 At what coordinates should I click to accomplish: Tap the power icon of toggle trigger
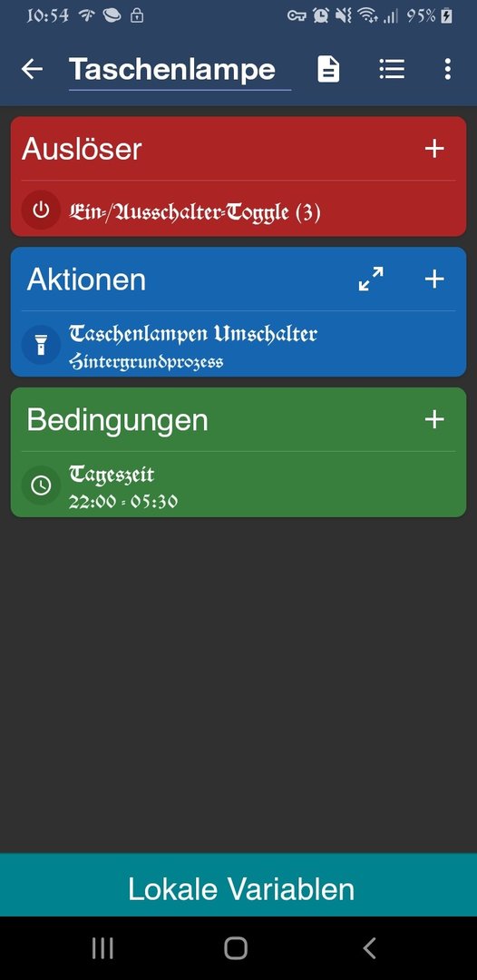[41, 210]
